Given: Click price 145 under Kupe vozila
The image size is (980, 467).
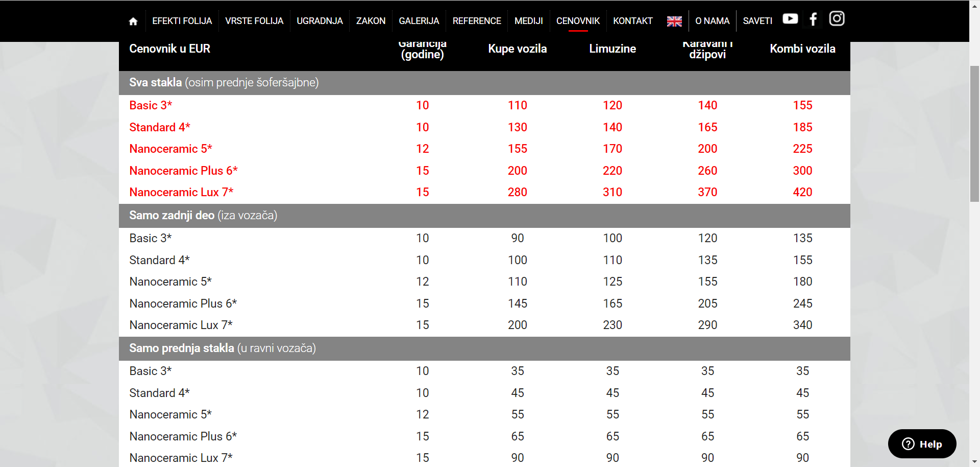Looking at the screenshot, I should tap(517, 303).
